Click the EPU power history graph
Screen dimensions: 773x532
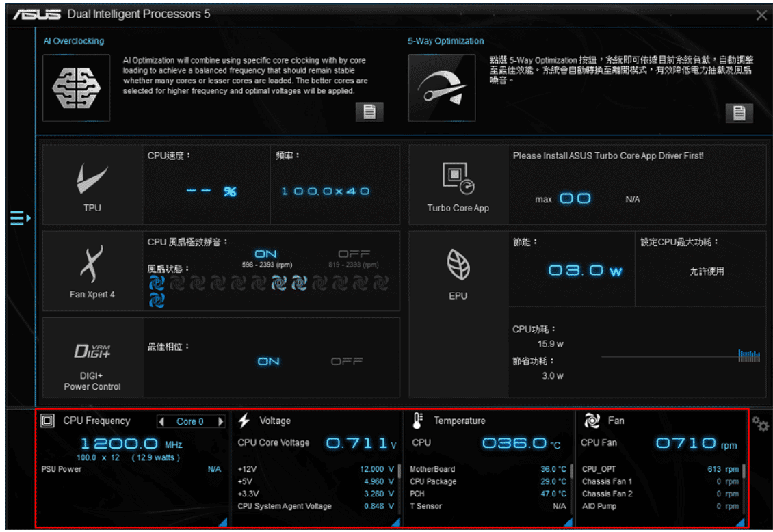point(681,356)
